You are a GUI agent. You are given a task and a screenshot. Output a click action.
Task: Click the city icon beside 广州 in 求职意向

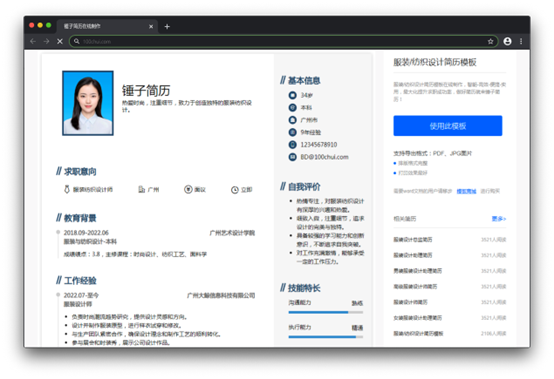point(141,190)
